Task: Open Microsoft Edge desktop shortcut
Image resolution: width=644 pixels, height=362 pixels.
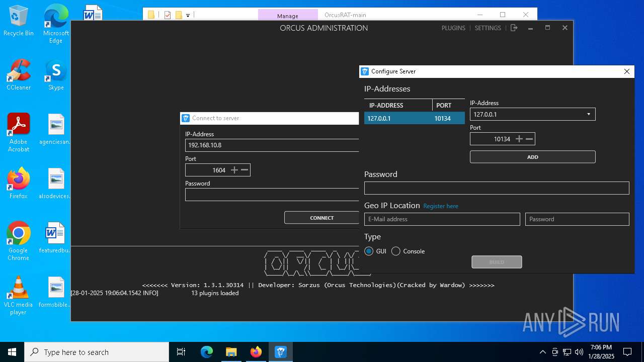Action: coord(56,24)
